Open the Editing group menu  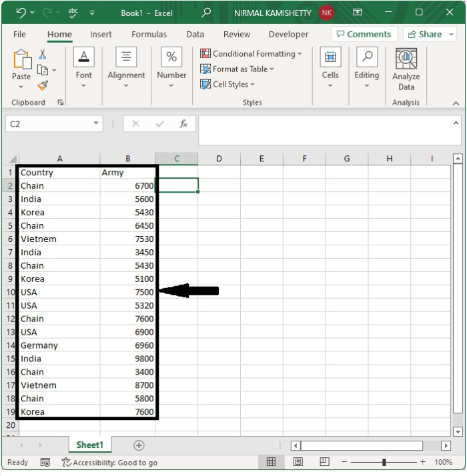pyautogui.click(x=367, y=67)
